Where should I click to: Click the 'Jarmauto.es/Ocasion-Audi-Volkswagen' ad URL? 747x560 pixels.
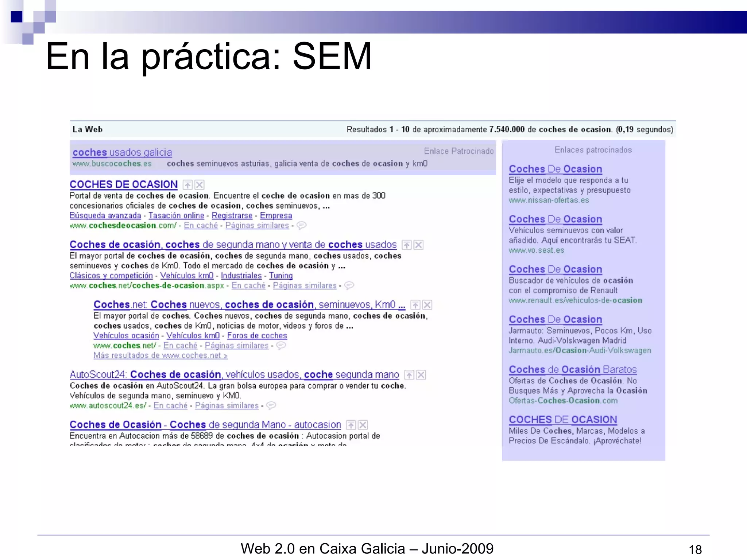pos(580,350)
